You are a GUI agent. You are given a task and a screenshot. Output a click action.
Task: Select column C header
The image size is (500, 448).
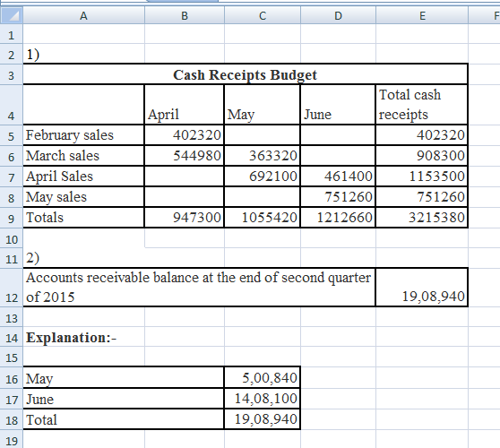coord(263,15)
